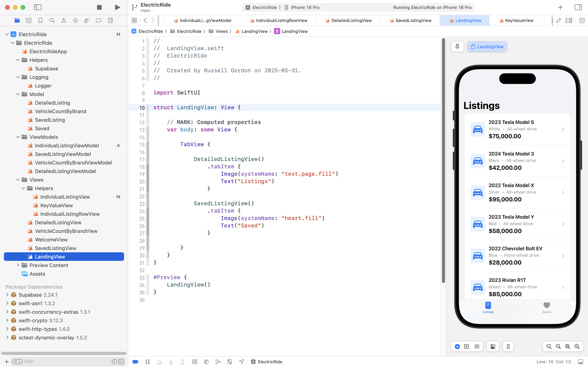Screen dimensions: 588x367
Task: Expand the Preview Content folder
Action: click(18, 265)
